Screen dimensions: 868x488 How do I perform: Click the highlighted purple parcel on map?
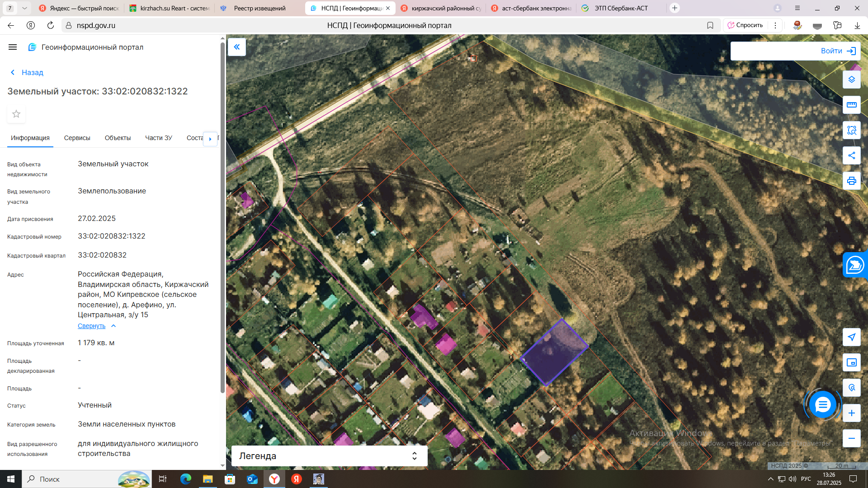click(554, 352)
